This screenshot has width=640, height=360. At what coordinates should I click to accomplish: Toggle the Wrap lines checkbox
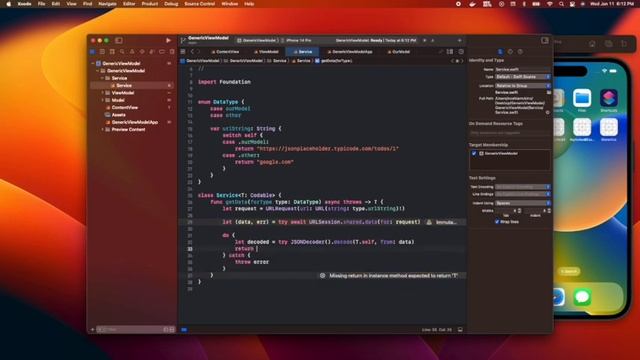497,222
